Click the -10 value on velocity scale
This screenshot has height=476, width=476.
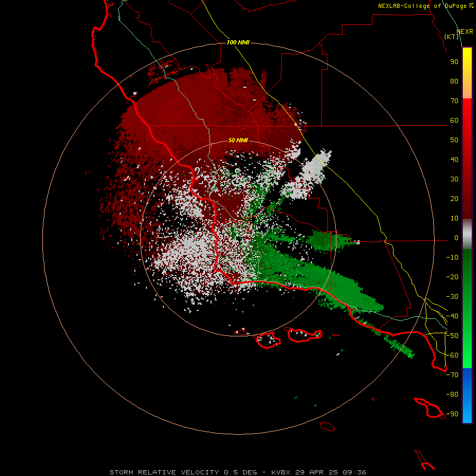click(x=452, y=258)
